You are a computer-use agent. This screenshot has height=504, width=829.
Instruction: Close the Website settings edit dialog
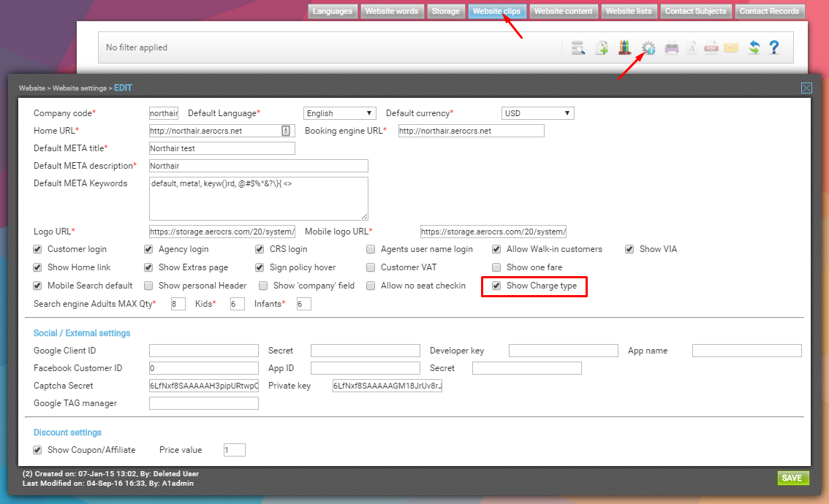(806, 88)
